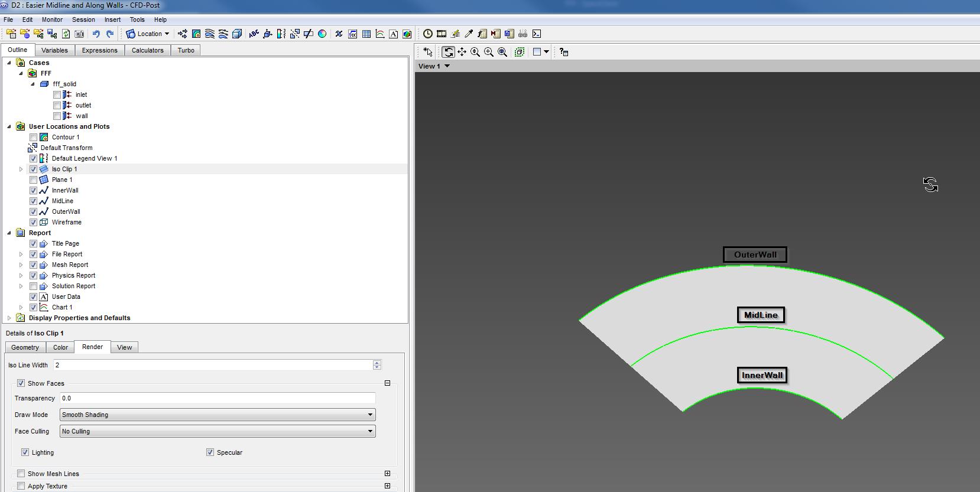Insert an Expression from toolbar

(353, 34)
